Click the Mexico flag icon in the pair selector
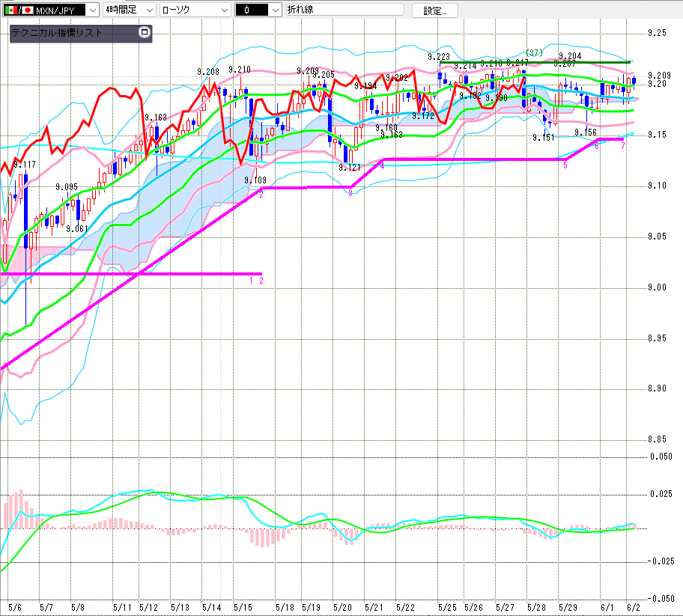The height and width of the screenshot is (616, 683). [10, 10]
